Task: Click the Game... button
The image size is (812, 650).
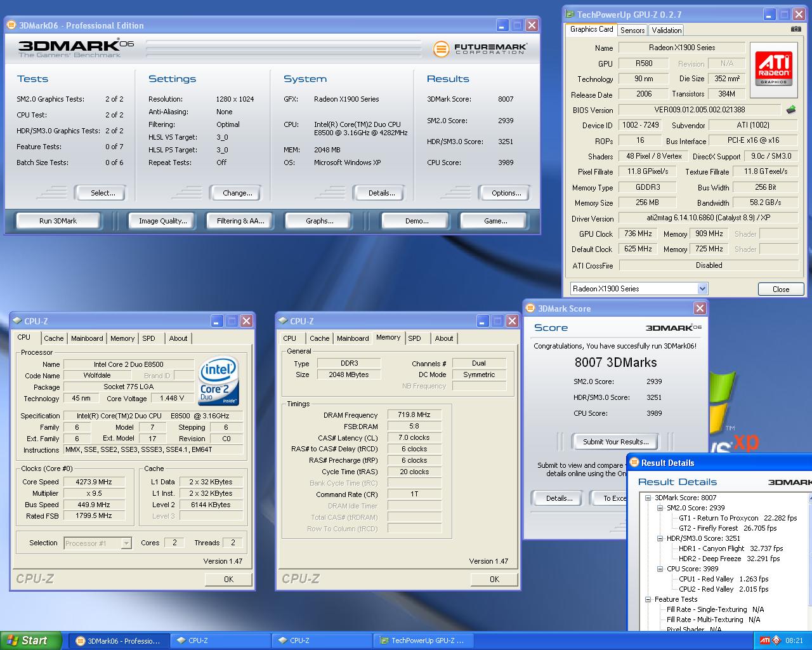Action: (x=495, y=221)
